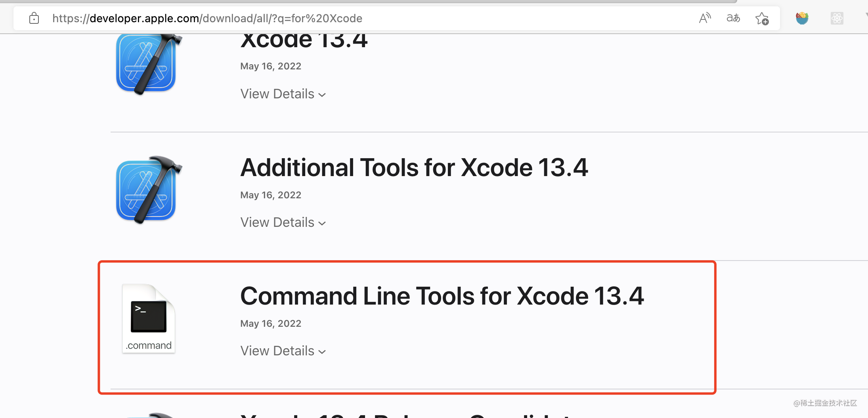
Task: Open the React DevTools extension icon
Action: [x=837, y=18]
